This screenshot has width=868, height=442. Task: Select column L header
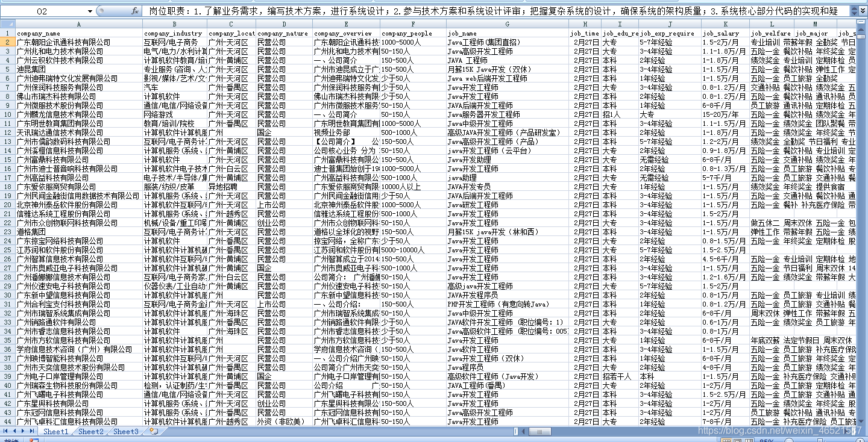[x=772, y=24]
